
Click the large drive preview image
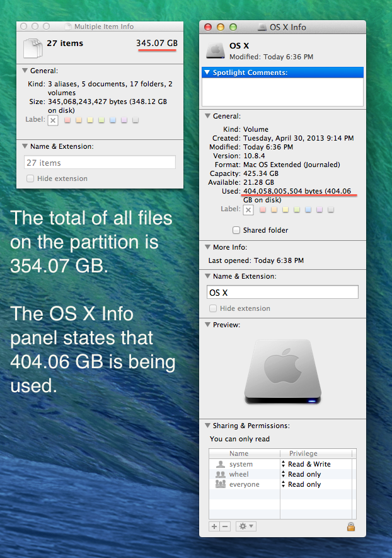pos(283,371)
